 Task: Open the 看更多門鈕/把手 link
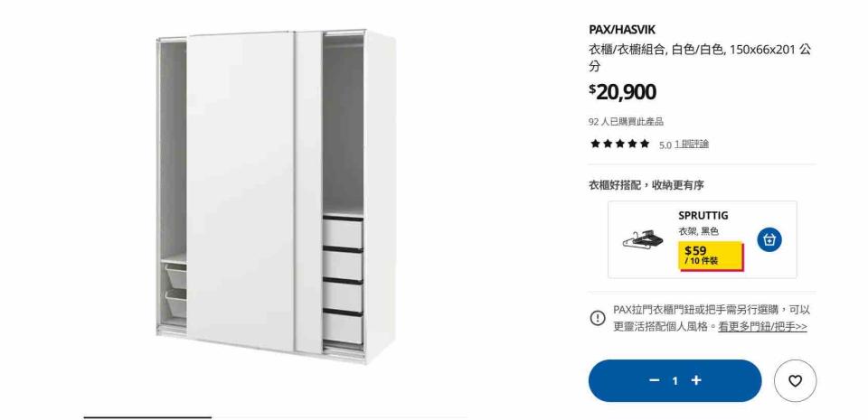coord(762,327)
